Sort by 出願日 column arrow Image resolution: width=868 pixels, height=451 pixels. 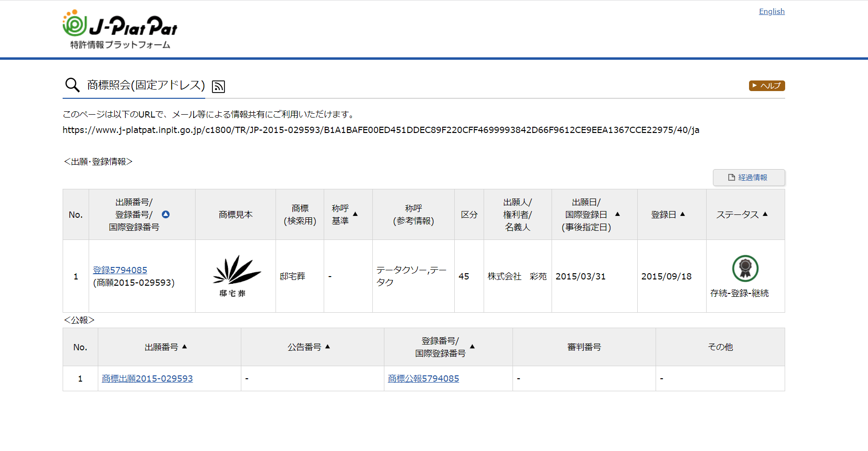(x=618, y=214)
